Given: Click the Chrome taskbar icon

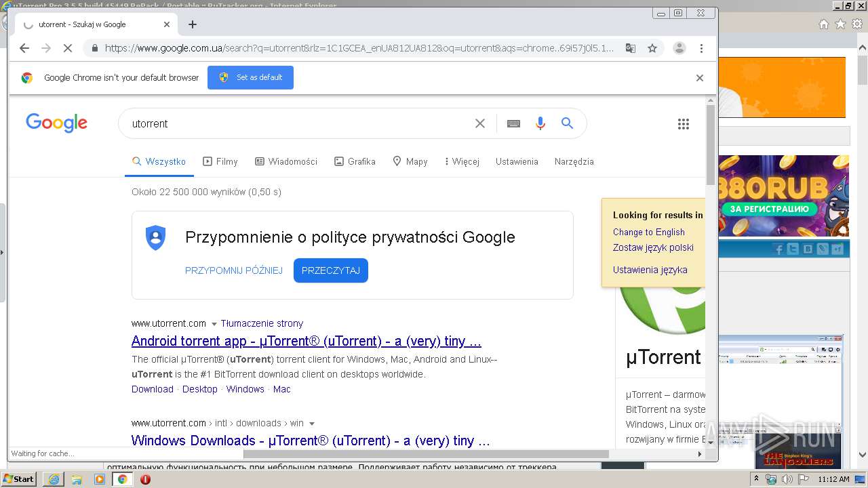Looking at the screenshot, I should (x=123, y=479).
